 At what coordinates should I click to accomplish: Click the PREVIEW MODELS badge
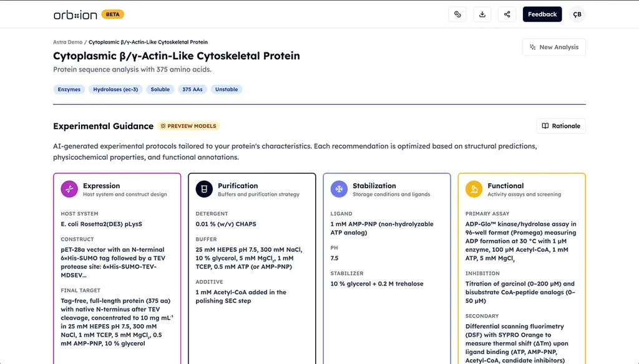pyautogui.click(x=188, y=126)
